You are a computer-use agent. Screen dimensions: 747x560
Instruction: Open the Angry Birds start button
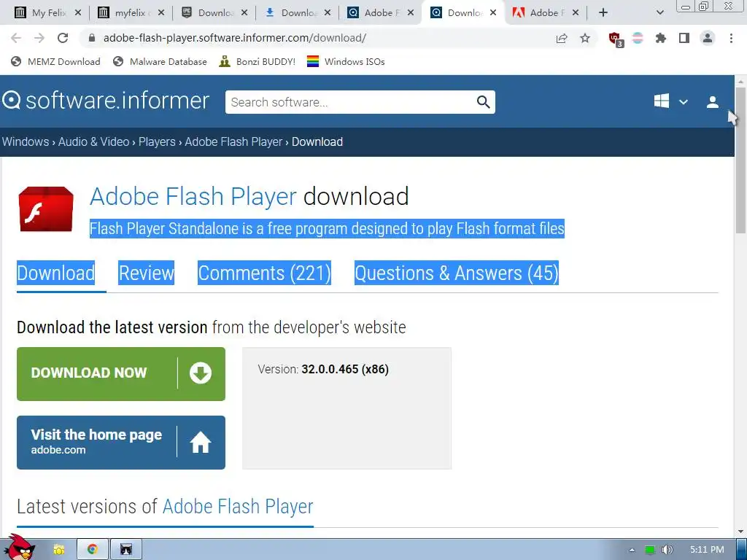19,548
